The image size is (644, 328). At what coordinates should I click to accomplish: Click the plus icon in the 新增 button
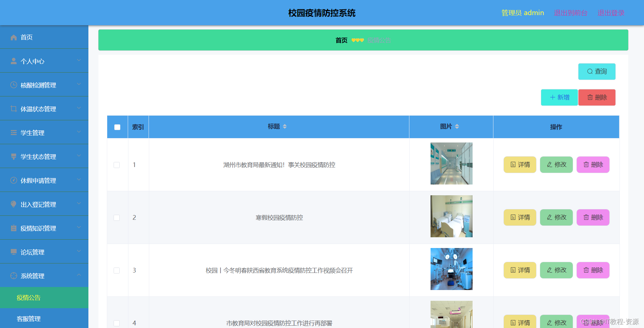point(553,97)
